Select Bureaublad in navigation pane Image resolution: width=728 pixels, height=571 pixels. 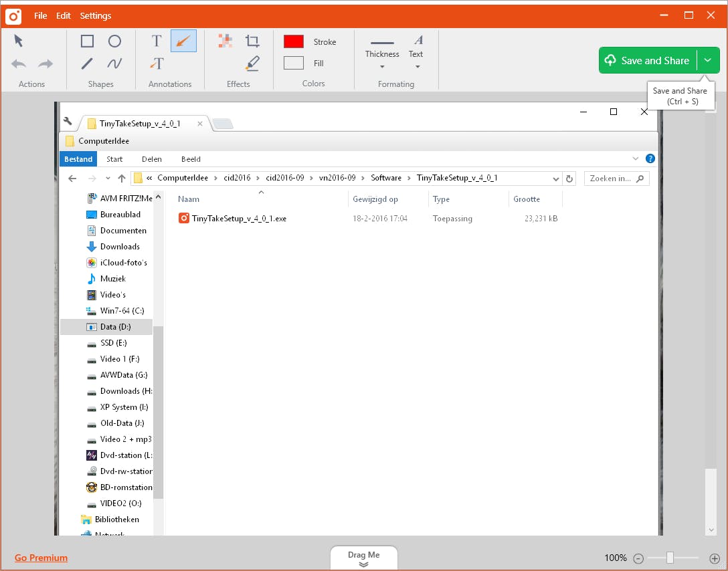(x=114, y=215)
